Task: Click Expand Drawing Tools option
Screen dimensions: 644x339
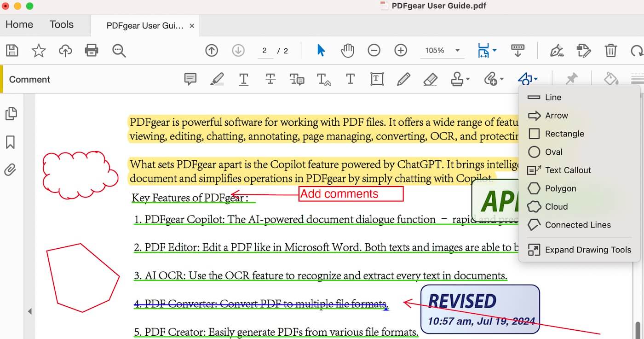Action: click(x=587, y=250)
